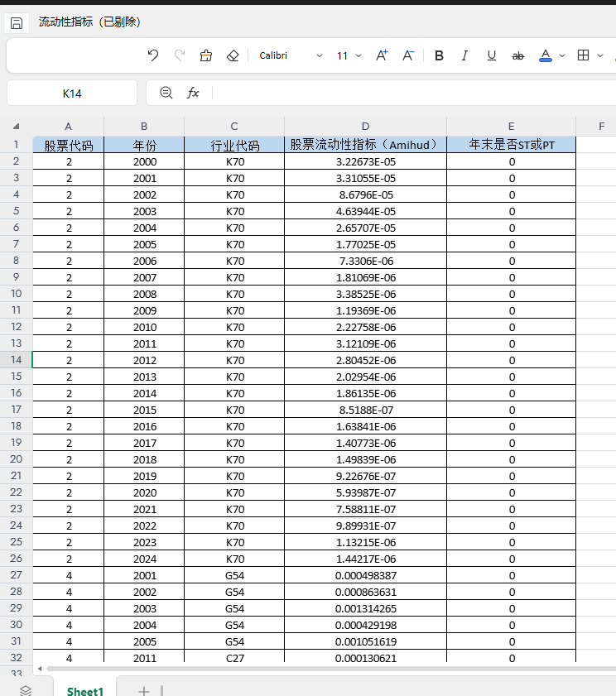The height and width of the screenshot is (696, 616).
Task: Click the redo arrow icon
Action: 180,55
